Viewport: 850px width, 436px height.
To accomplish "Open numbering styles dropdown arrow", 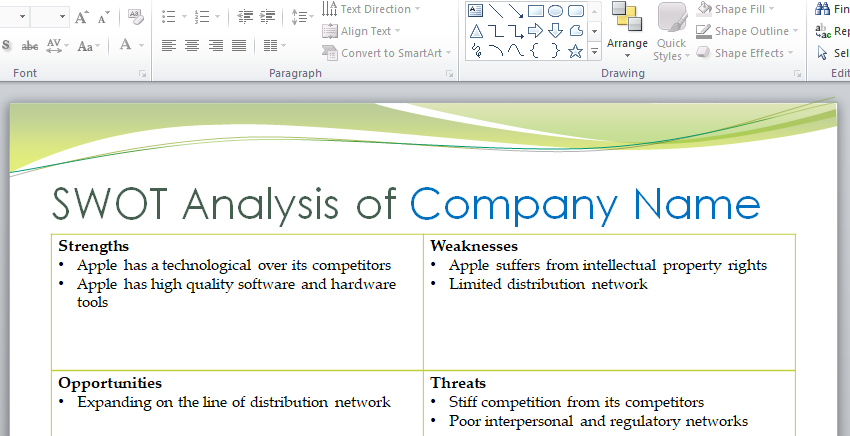I will [217, 17].
